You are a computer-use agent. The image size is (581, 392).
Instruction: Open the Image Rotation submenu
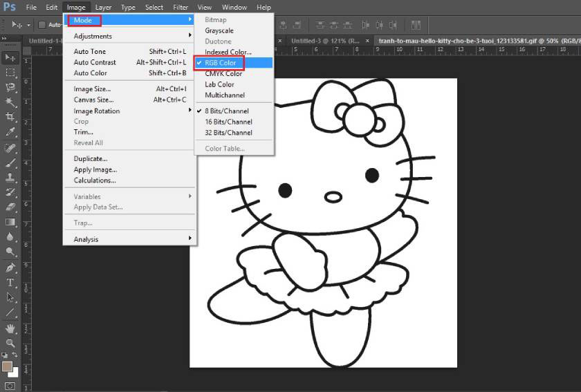coord(97,111)
